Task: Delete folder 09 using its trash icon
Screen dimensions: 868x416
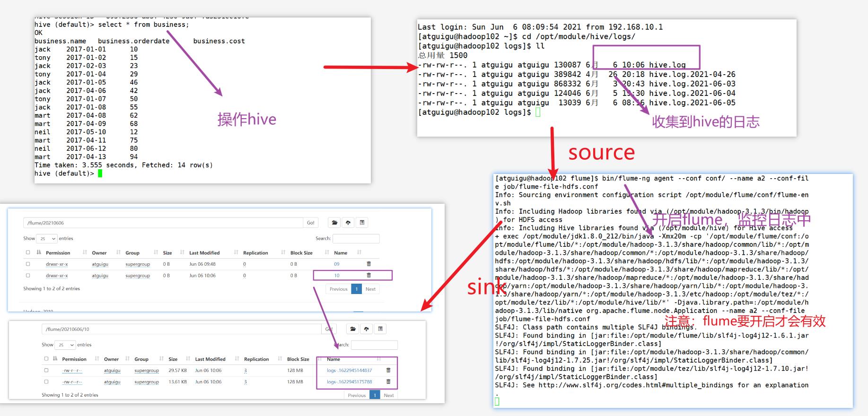Action: point(369,264)
